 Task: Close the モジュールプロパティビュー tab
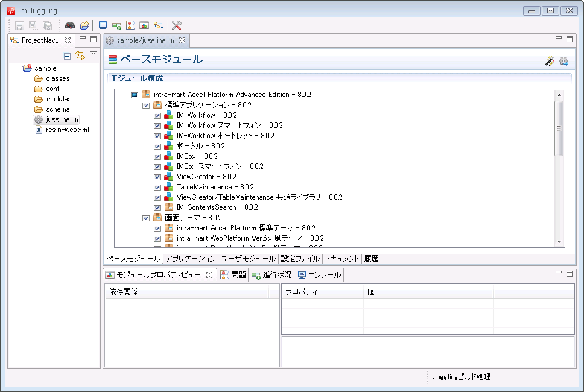coord(209,275)
